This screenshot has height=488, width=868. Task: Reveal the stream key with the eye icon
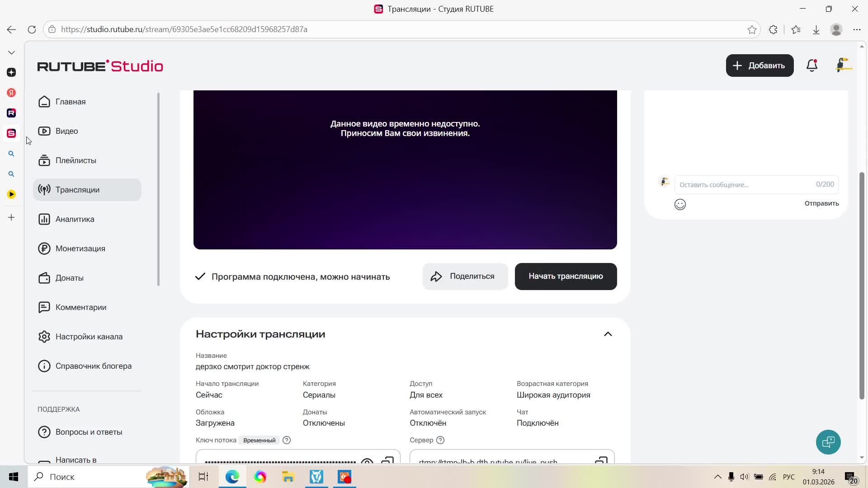[x=367, y=461]
